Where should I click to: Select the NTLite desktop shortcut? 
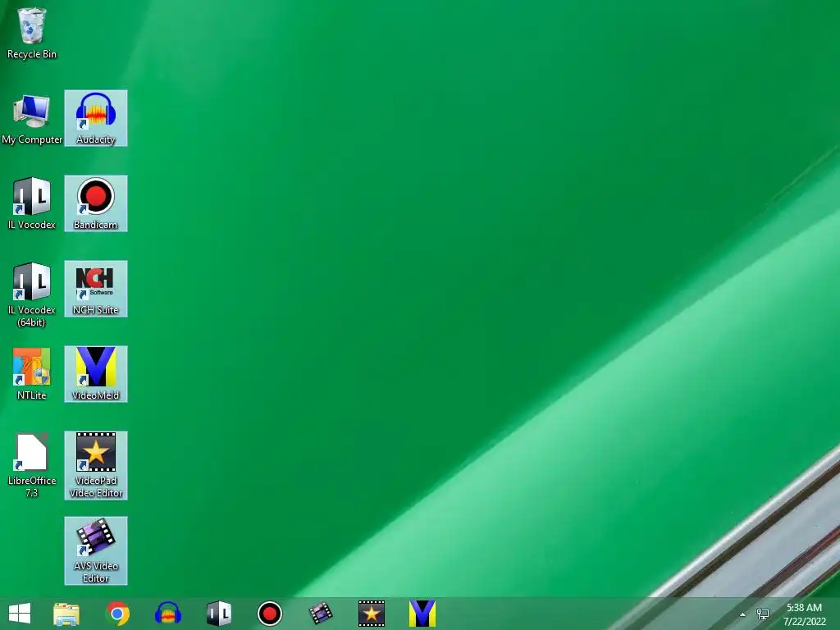[32, 374]
